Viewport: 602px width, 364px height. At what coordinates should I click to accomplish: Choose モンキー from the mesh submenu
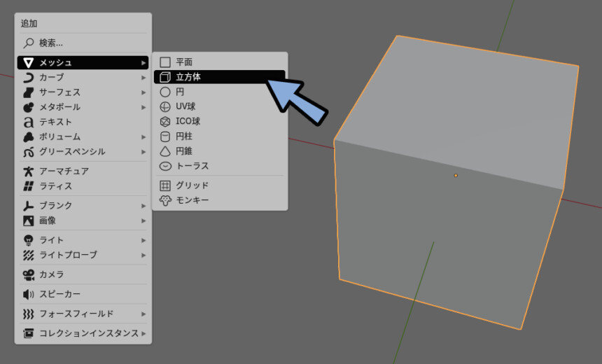[x=220, y=201]
